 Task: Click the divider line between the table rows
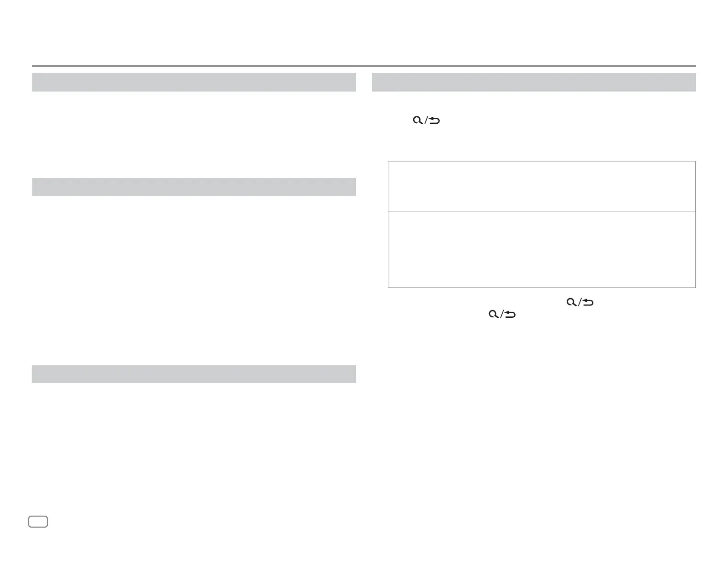click(x=542, y=212)
